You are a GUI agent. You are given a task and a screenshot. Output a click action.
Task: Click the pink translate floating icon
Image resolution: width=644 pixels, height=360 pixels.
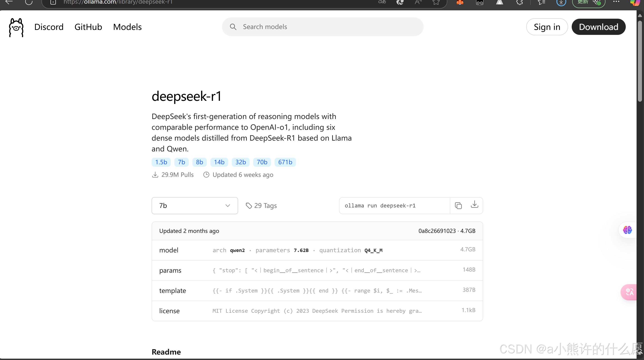click(629, 292)
